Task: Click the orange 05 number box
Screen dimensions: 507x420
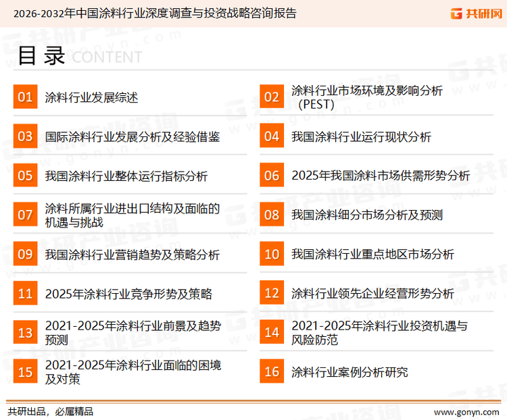Action: [25, 175]
